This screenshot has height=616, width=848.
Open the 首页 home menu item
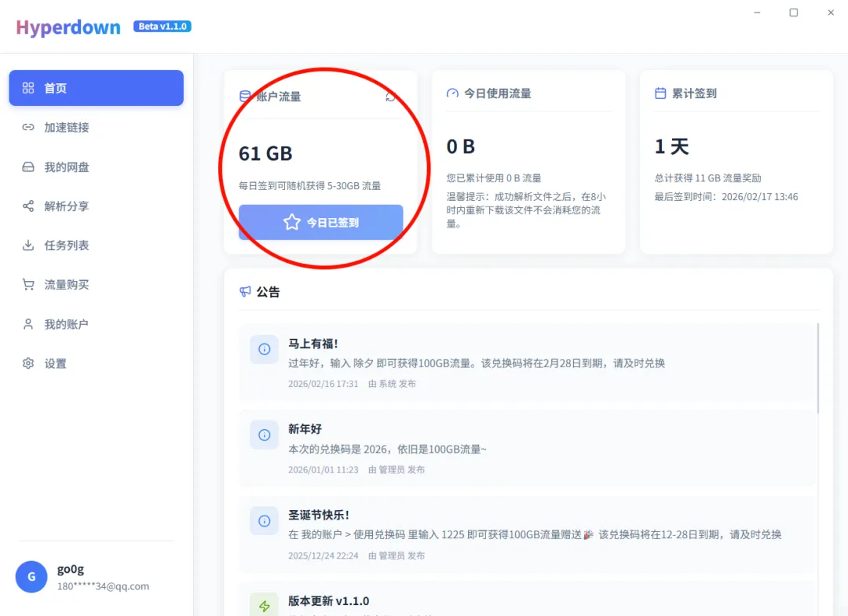point(96,88)
